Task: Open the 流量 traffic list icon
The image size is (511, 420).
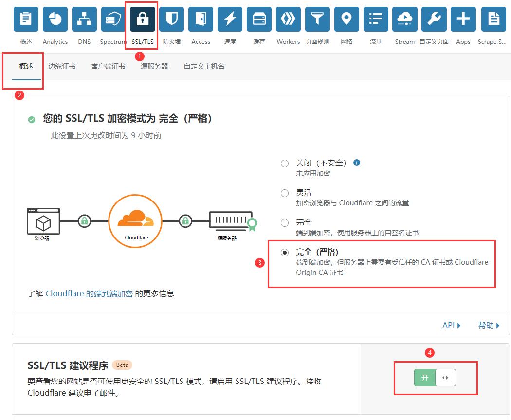Action: 376,19
